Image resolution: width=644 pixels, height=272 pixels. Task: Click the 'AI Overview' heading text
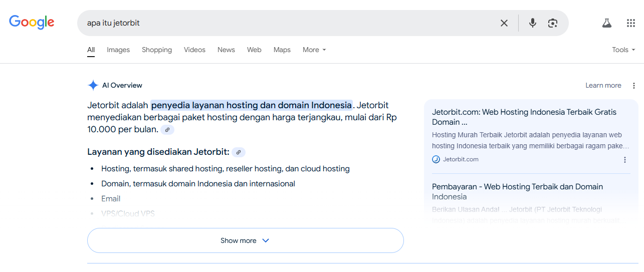122,86
